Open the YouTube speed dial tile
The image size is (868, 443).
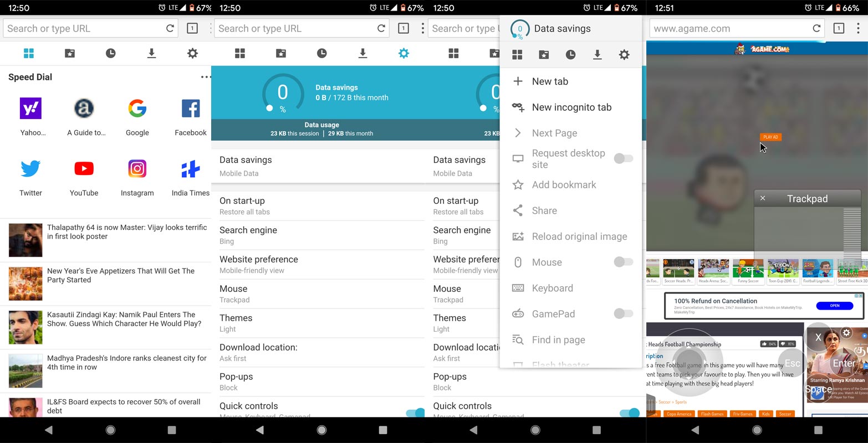pos(84,176)
